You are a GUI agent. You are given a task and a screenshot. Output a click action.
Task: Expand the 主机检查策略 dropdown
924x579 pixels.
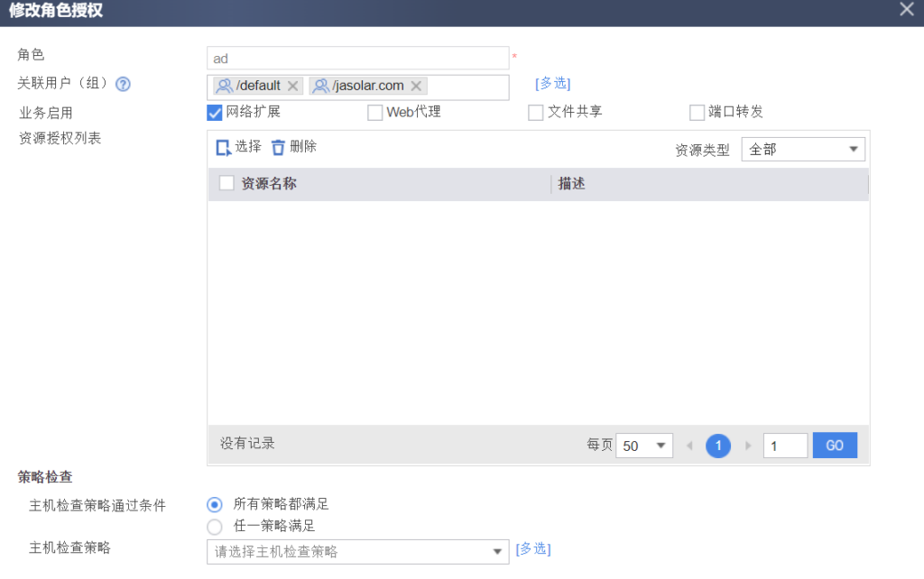point(357,551)
